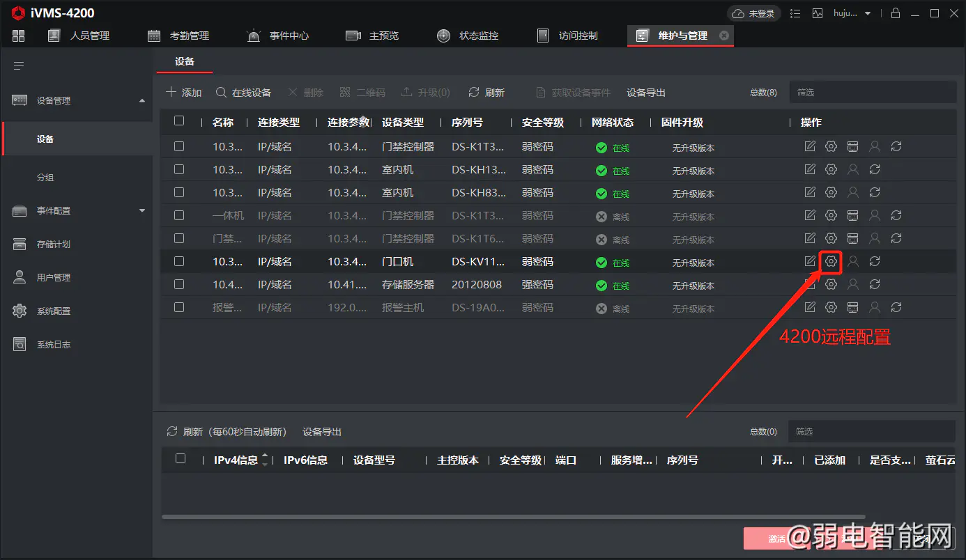Sort by the IPv4信息 column arrows
966x560 pixels.
pos(264,460)
